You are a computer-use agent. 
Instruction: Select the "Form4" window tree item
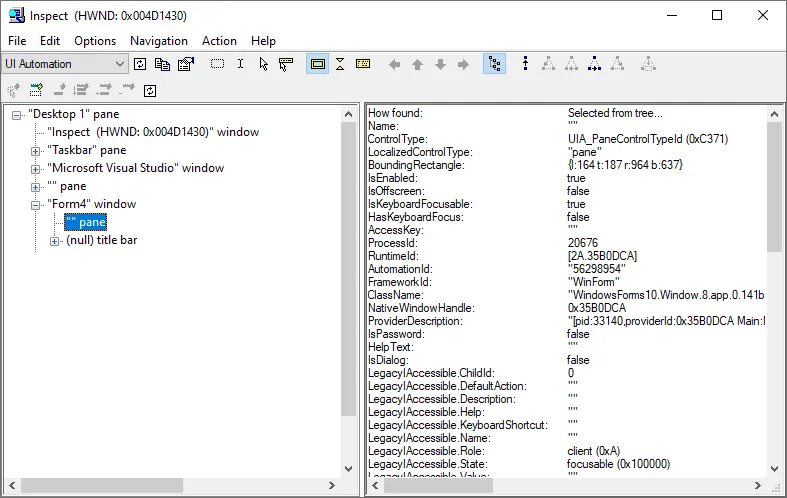91,204
